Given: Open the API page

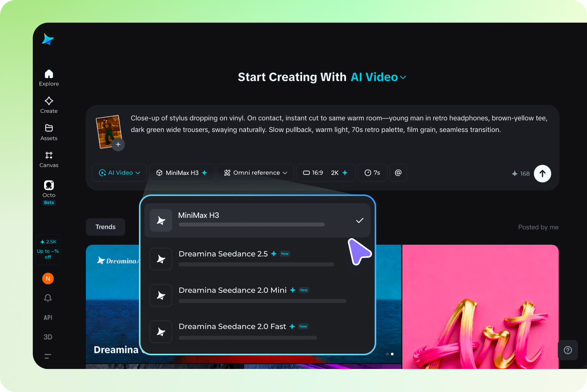Looking at the screenshot, I should point(48,317).
